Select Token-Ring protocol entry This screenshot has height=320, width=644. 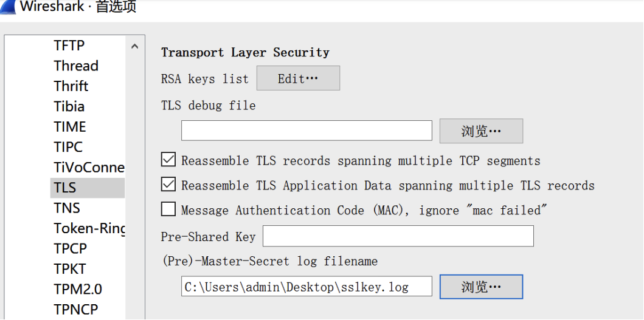pyautogui.click(x=89, y=228)
